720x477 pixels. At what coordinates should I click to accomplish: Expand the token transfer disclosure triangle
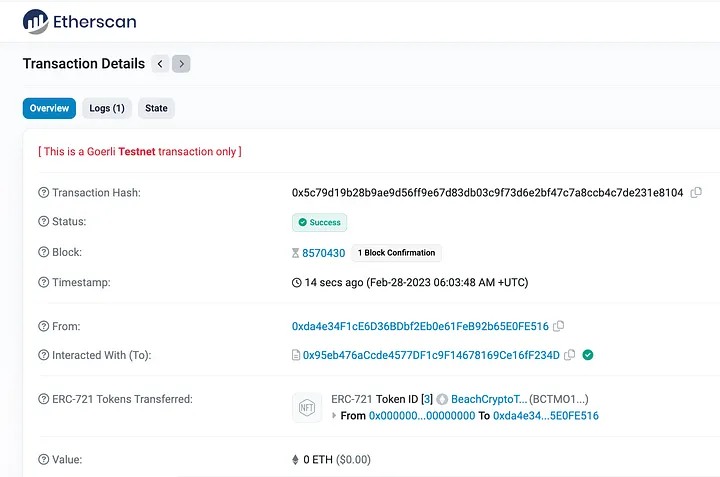tap(334, 415)
